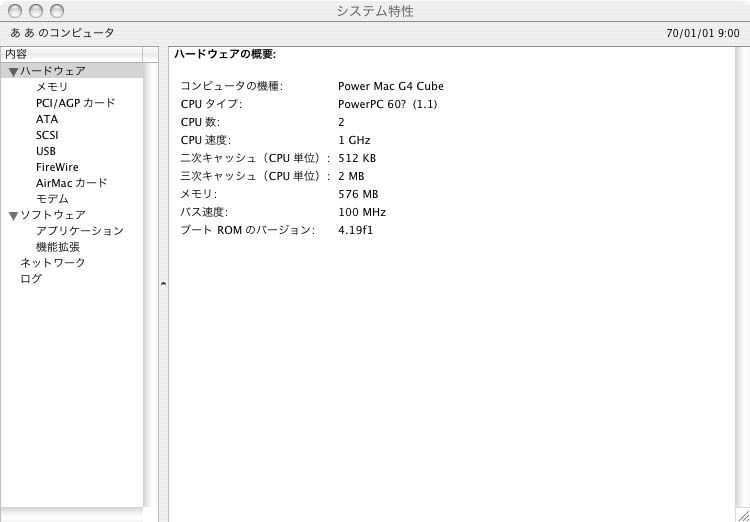750x522 pixels.
Task: Click the 4.19f1 boot ROM value
Action: [355, 231]
